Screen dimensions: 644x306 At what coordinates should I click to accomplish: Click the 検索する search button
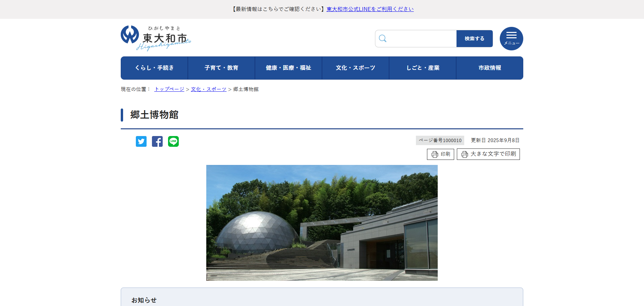pyautogui.click(x=474, y=39)
